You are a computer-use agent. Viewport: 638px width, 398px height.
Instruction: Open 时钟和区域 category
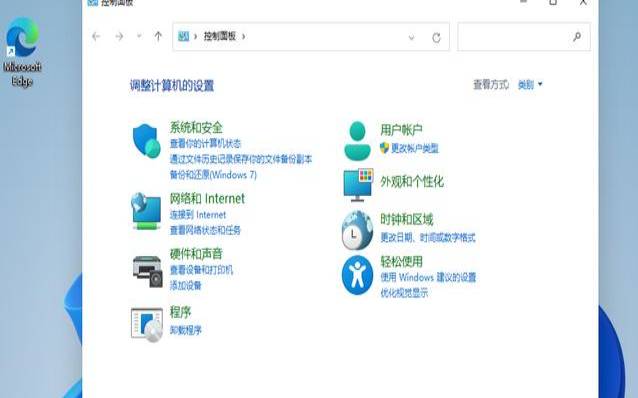tap(406, 220)
